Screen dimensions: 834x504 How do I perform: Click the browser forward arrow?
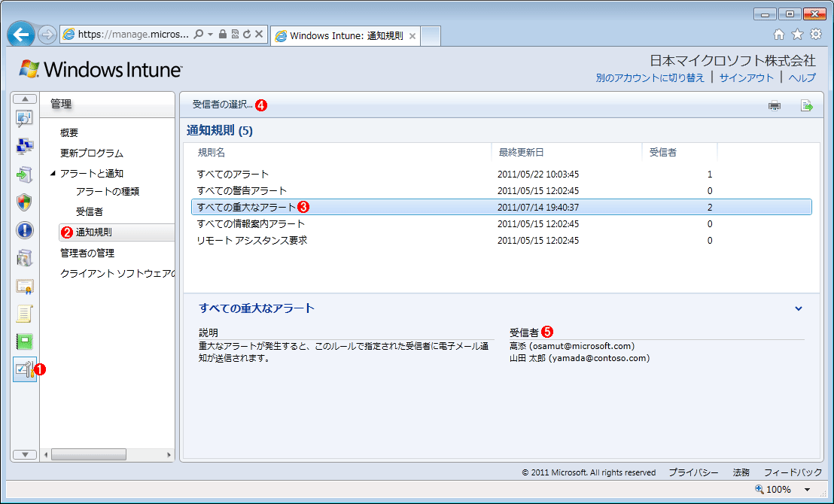[47, 35]
